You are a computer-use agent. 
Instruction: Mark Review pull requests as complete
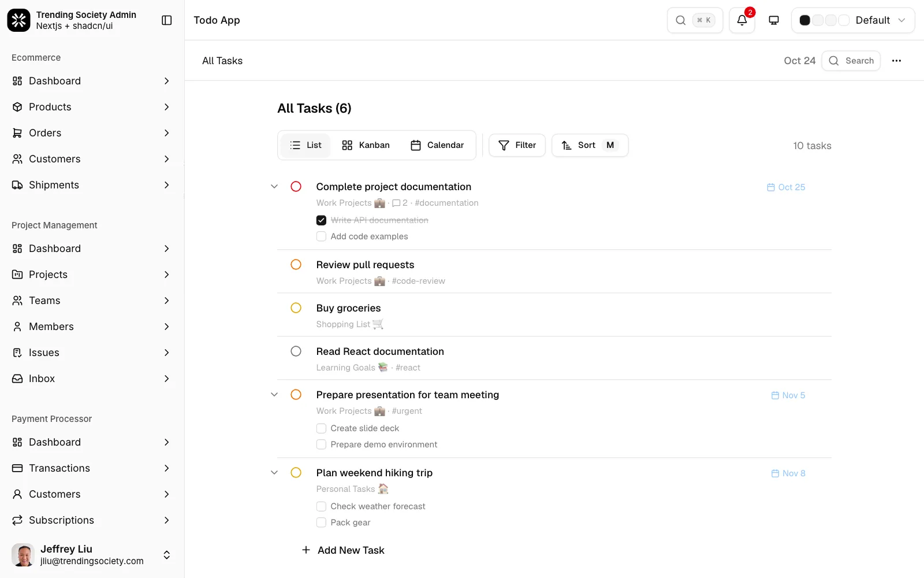296,265
